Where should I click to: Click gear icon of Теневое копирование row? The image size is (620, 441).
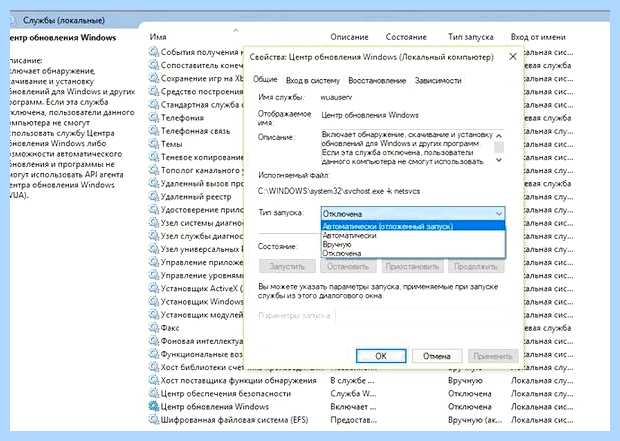coord(153,157)
